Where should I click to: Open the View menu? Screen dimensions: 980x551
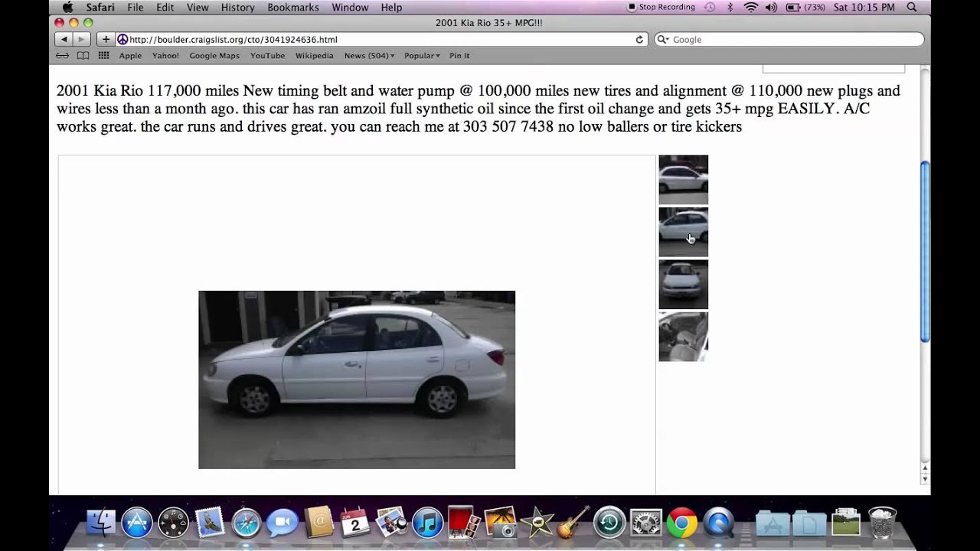click(198, 7)
